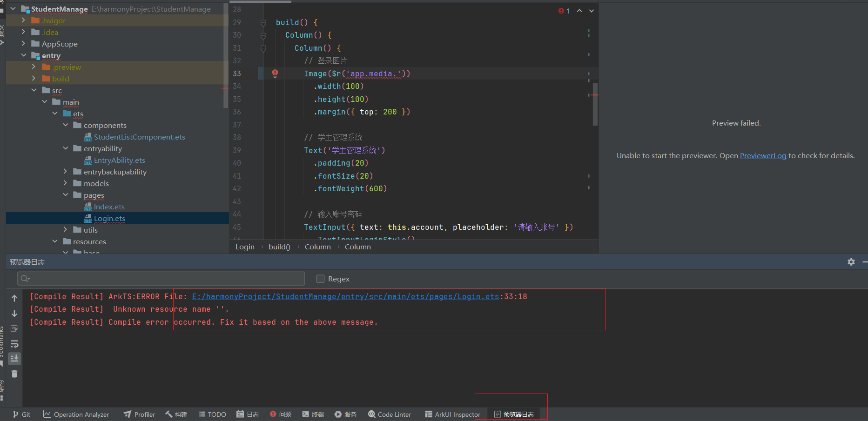Collapse the components folder
The height and width of the screenshot is (421, 868).
click(x=66, y=125)
